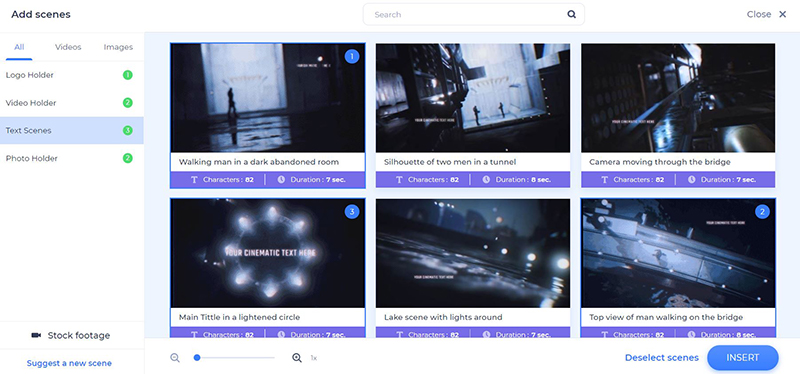The height and width of the screenshot is (374, 800).
Task: Click the Stock footage button
Action: [x=71, y=335]
